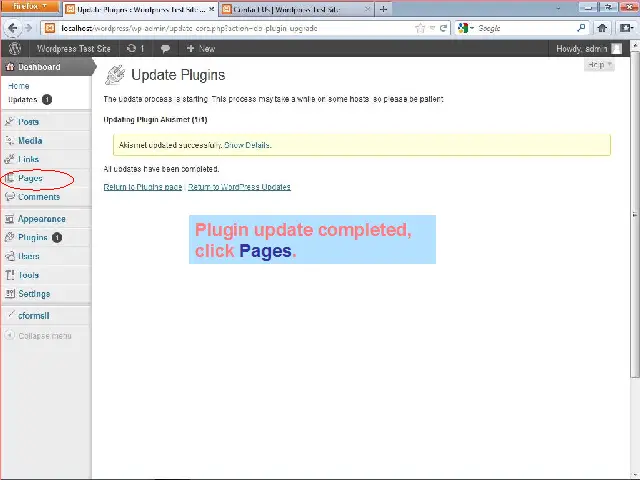This screenshot has width=640, height=480.
Task: Reload the page with refresh icon
Action: click(443, 28)
